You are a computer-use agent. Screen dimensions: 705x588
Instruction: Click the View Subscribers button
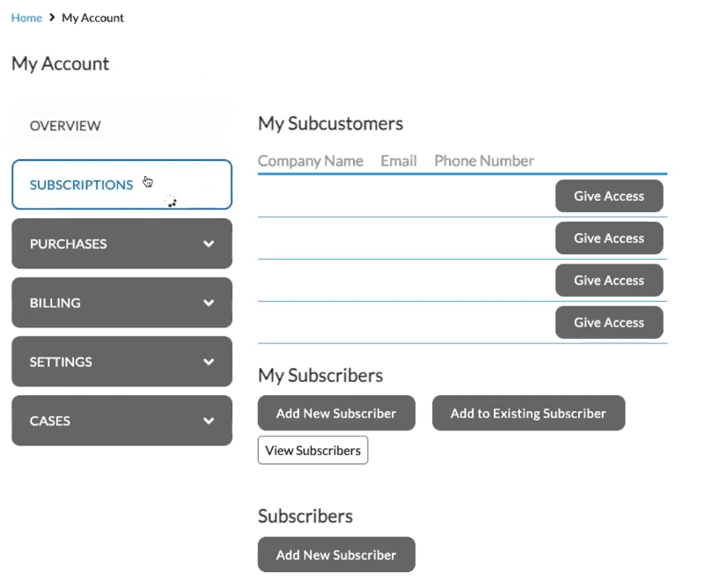[313, 450]
